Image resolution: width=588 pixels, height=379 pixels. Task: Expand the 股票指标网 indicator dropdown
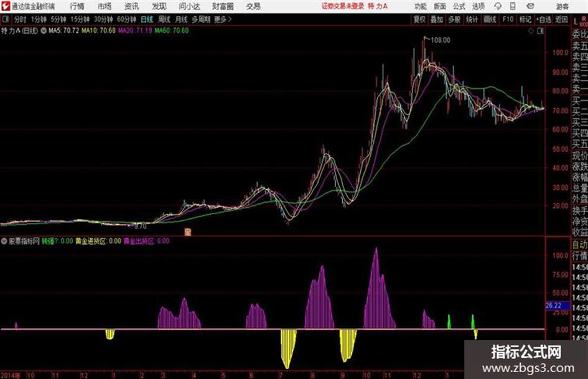pyautogui.click(x=4, y=241)
